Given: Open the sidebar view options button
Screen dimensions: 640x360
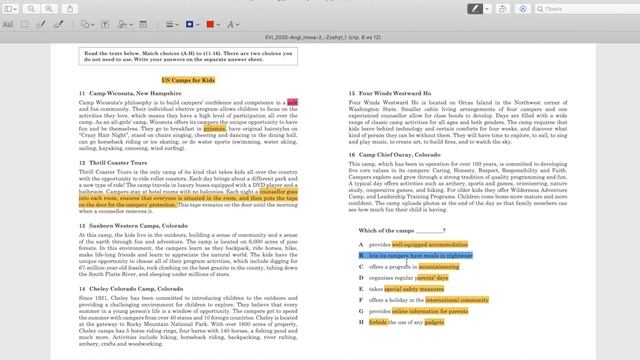Looking at the screenshot, I should pos(10,9).
